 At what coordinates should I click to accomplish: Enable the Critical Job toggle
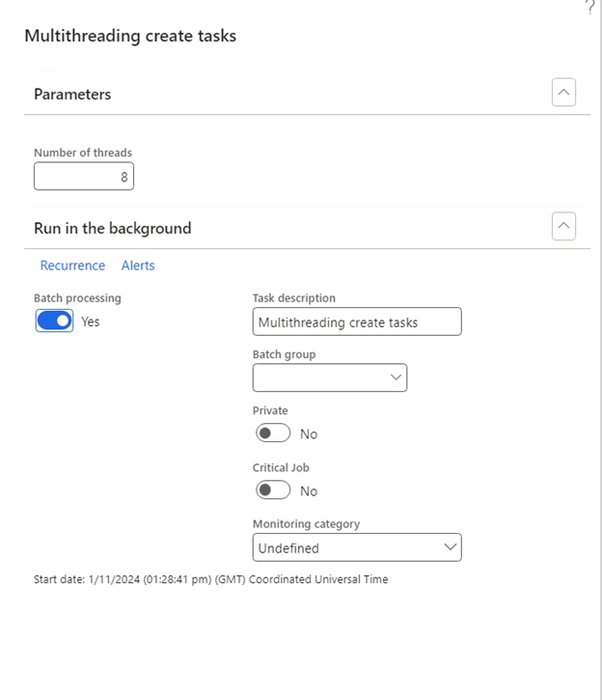pyautogui.click(x=273, y=490)
